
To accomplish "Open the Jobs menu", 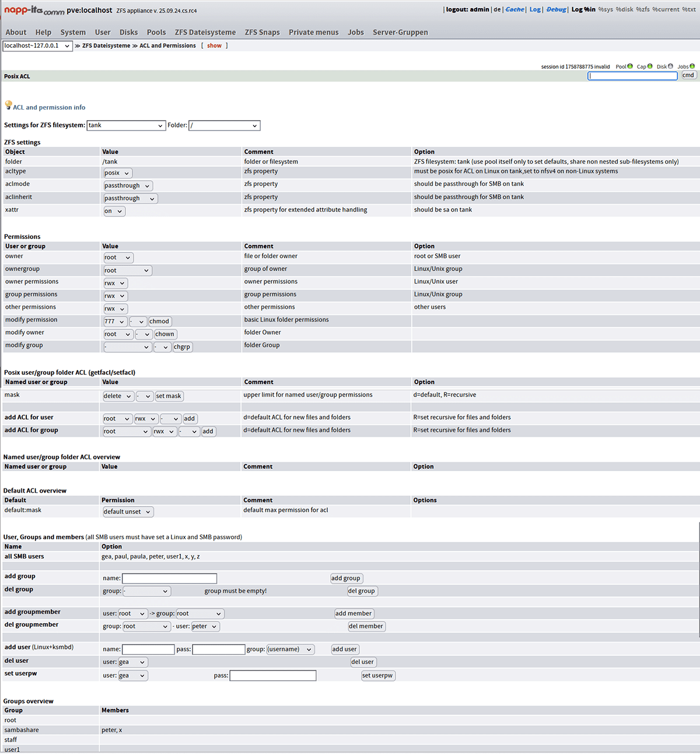I will [356, 32].
